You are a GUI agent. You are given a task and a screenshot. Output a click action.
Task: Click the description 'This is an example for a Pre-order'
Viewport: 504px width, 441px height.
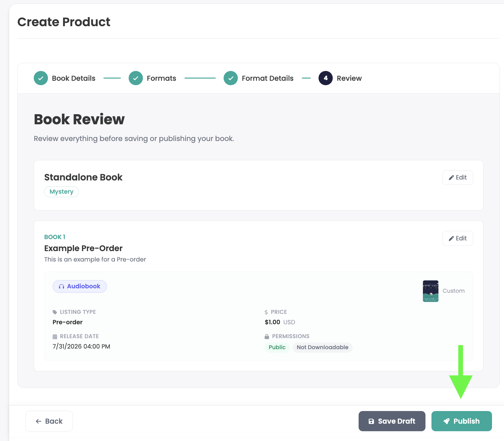(x=95, y=259)
